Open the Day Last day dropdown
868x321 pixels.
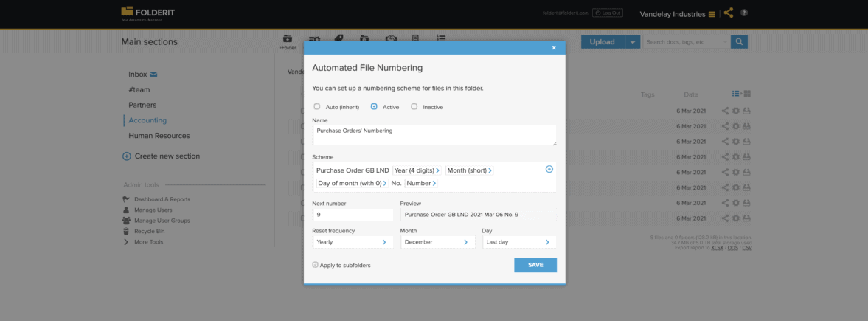tap(518, 242)
